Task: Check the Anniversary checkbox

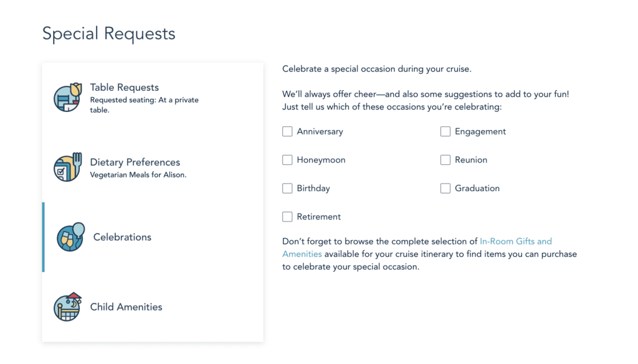Action: tap(287, 131)
